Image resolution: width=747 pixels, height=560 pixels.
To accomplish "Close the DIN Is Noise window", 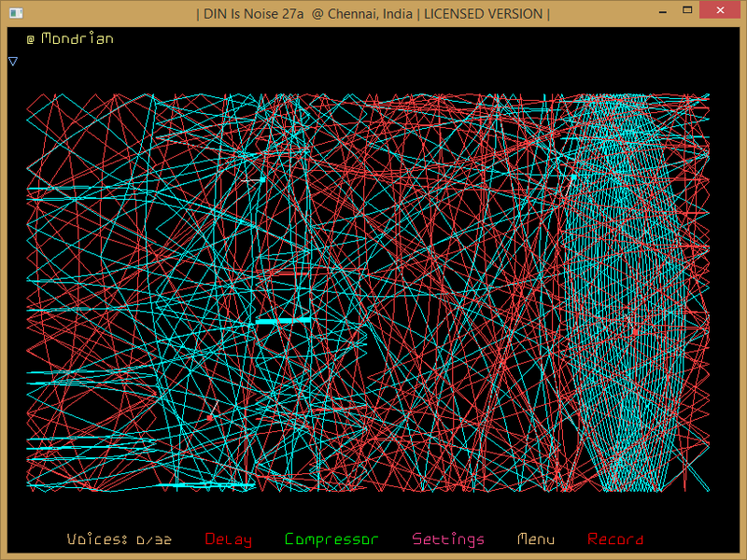I will (x=722, y=11).
